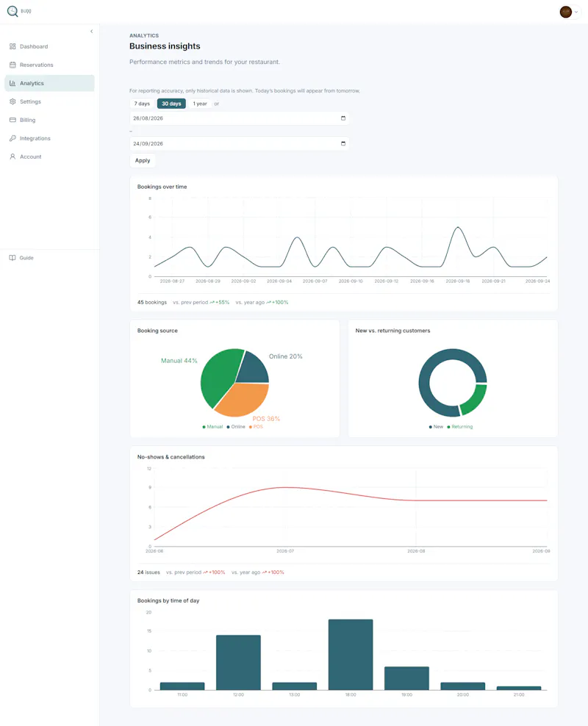The image size is (588, 726).
Task: Select the 30 days range option
Action: click(171, 104)
